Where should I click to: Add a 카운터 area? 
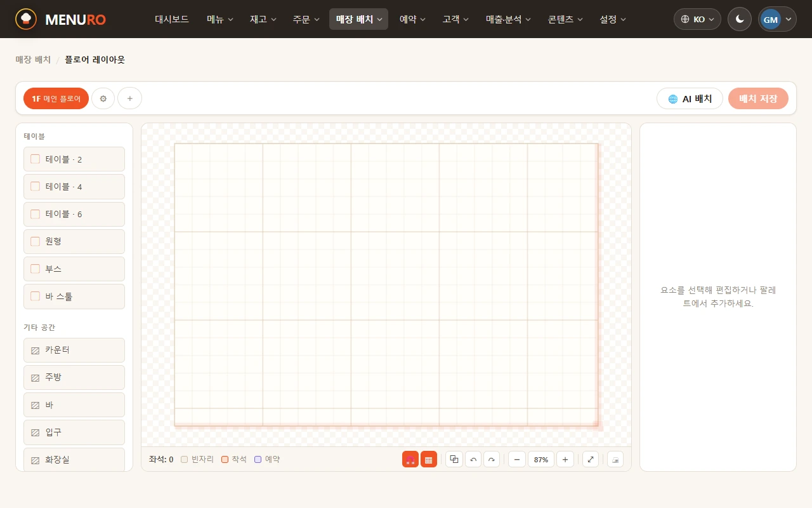74,350
